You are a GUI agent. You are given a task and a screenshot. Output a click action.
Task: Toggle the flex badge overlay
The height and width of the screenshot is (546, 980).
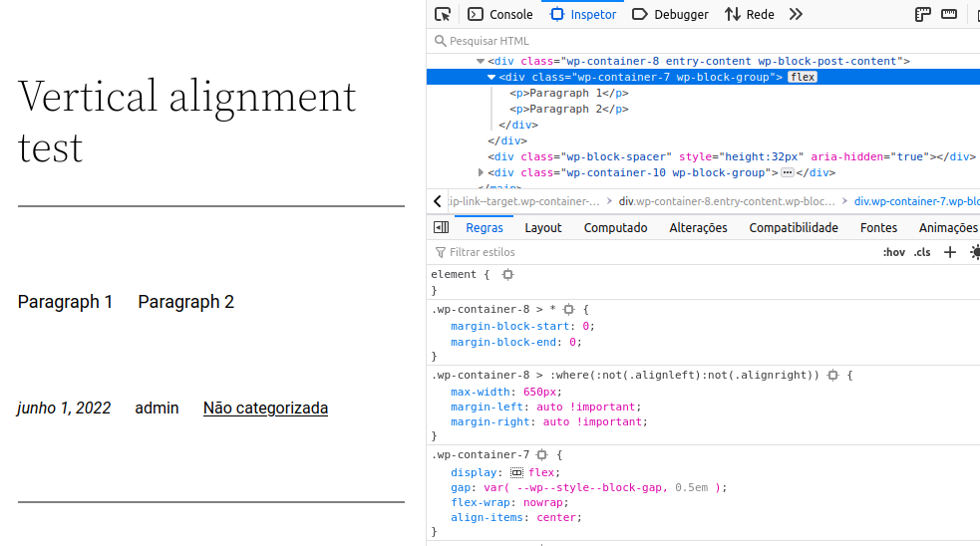click(802, 78)
